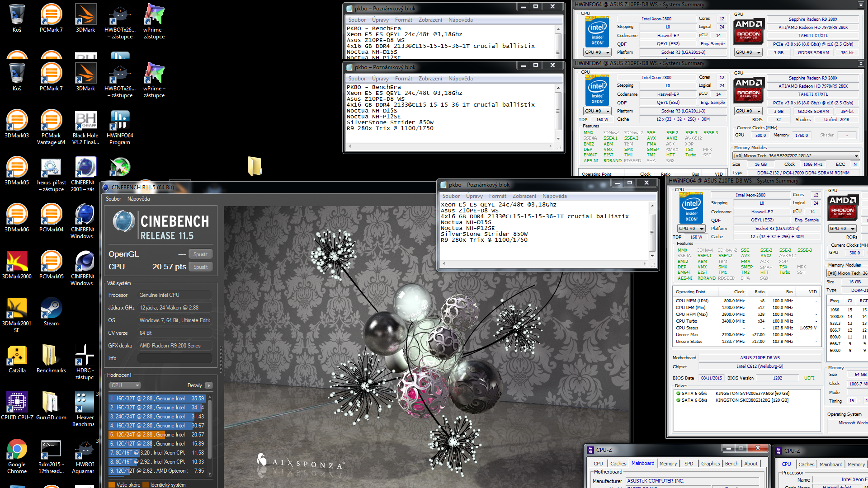The image size is (868, 488).
Task: Select the orange ranking row scoring 20.57
Action: [x=157, y=435]
